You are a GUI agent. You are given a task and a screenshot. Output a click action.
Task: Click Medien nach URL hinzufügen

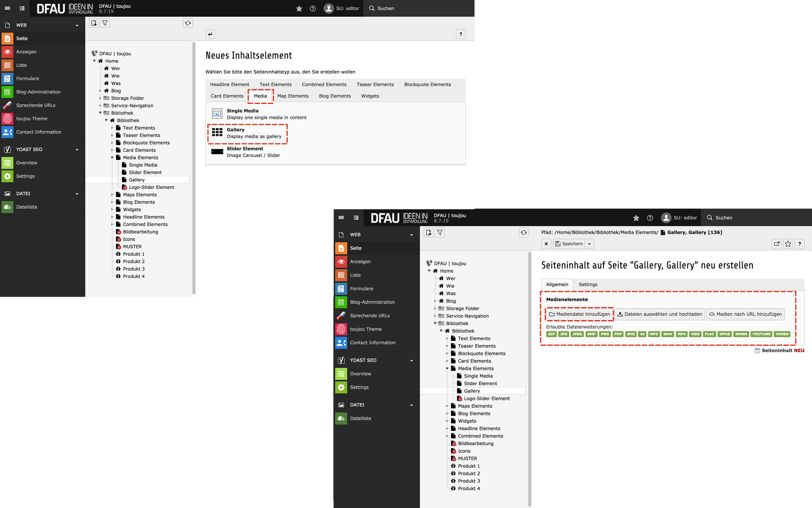point(745,314)
